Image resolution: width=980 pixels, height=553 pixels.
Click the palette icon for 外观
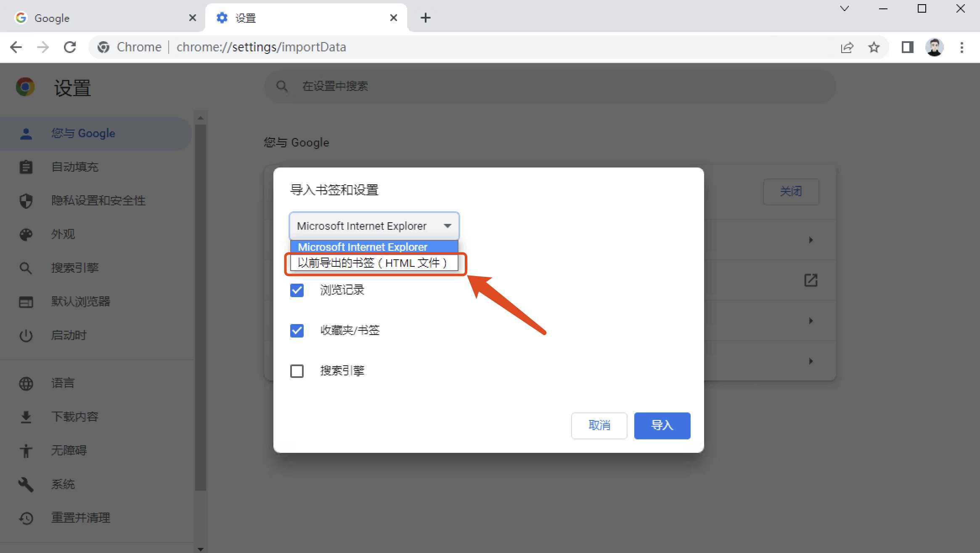26,234
